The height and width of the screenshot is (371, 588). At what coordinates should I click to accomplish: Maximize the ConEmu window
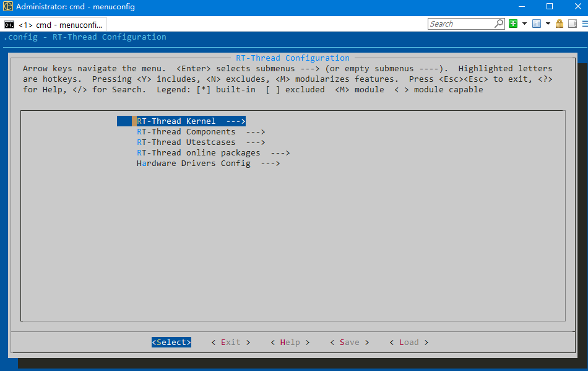pyautogui.click(x=550, y=6)
